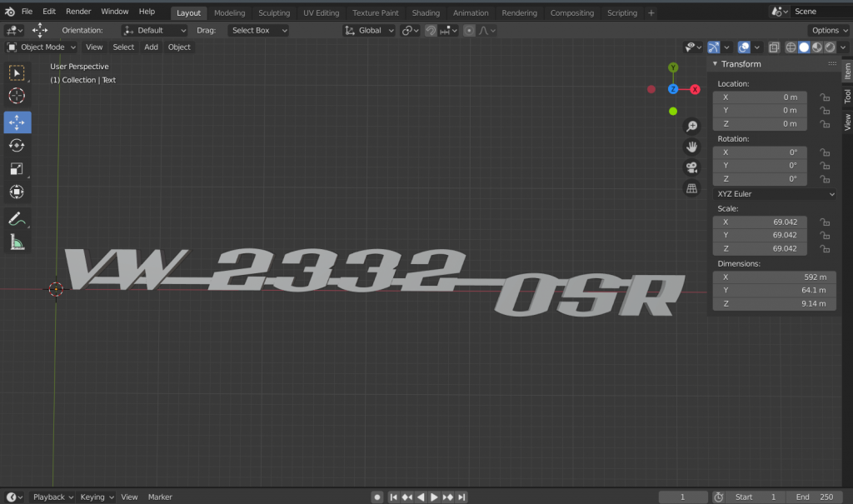This screenshot has width=853, height=504.
Task: Open the Render menu
Action: point(77,11)
